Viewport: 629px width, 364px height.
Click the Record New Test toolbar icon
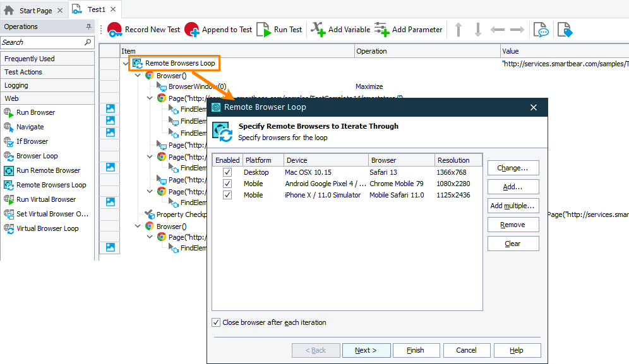pos(116,29)
